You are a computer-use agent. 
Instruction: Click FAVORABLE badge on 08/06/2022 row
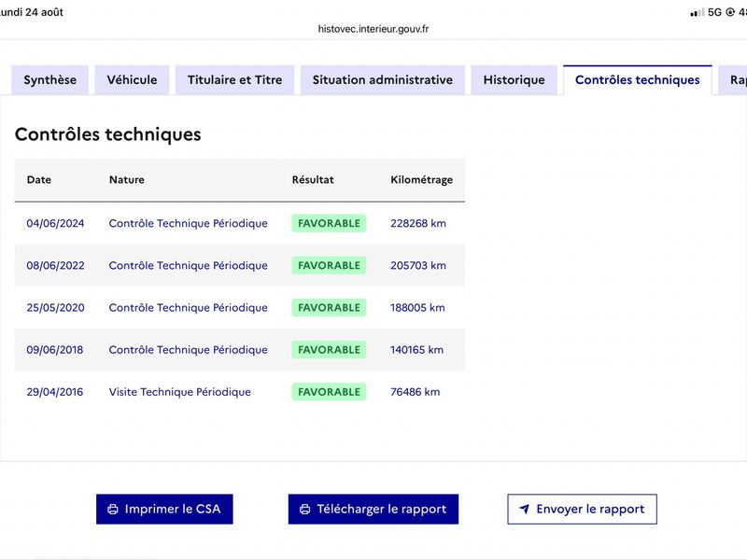329,265
